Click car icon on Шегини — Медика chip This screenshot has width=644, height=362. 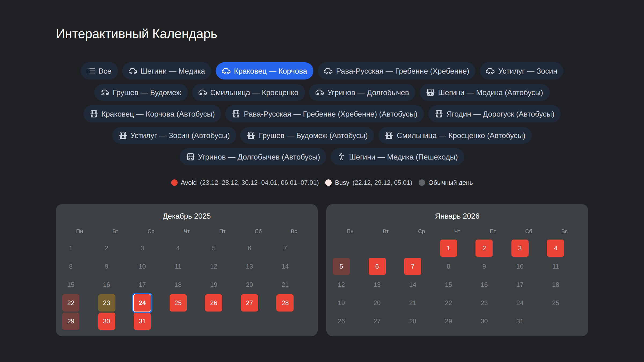133,71
